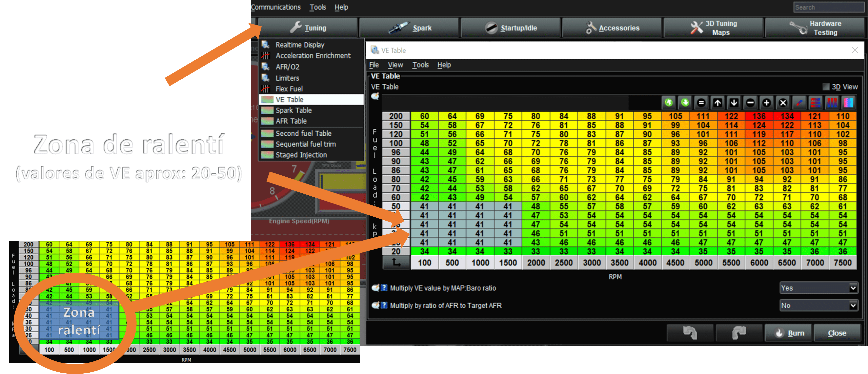Click the undo arrow button

690,333
